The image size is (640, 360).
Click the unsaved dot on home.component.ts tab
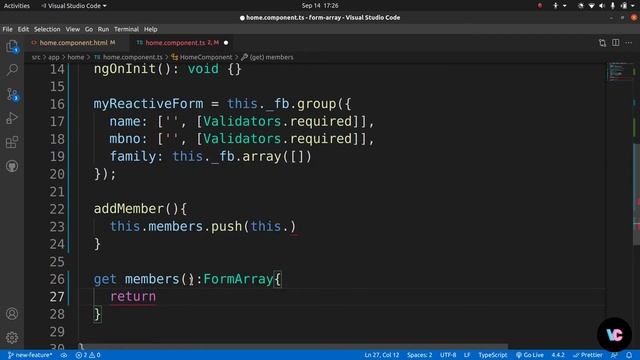(x=226, y=43)
